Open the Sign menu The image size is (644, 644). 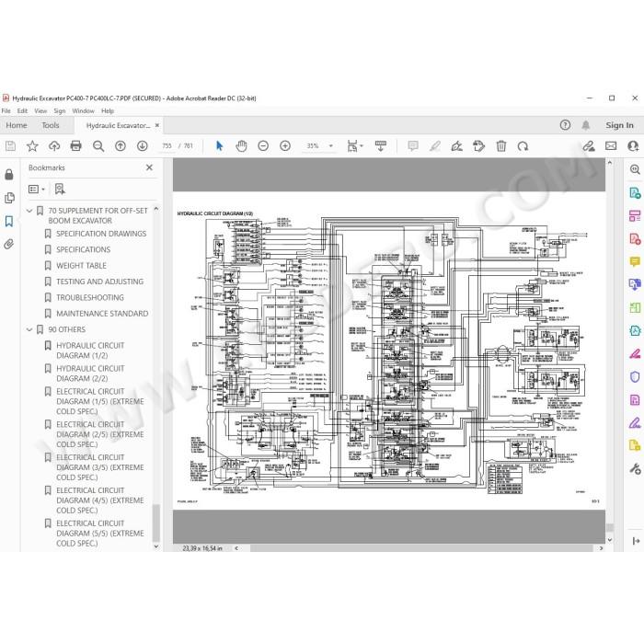pyautogui.click(x=60, y=111)
